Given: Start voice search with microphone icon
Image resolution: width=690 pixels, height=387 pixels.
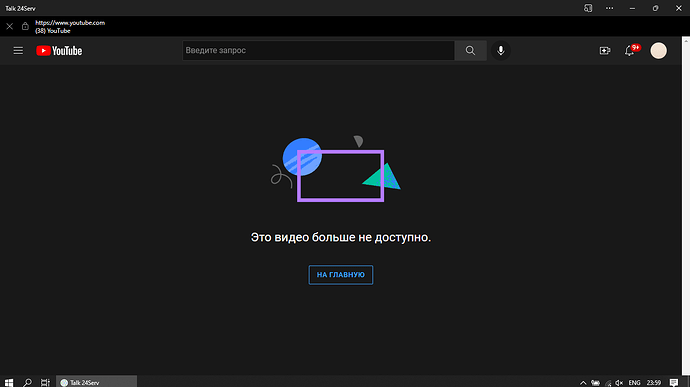Looking at the screenshot, I should click(500, 50).
